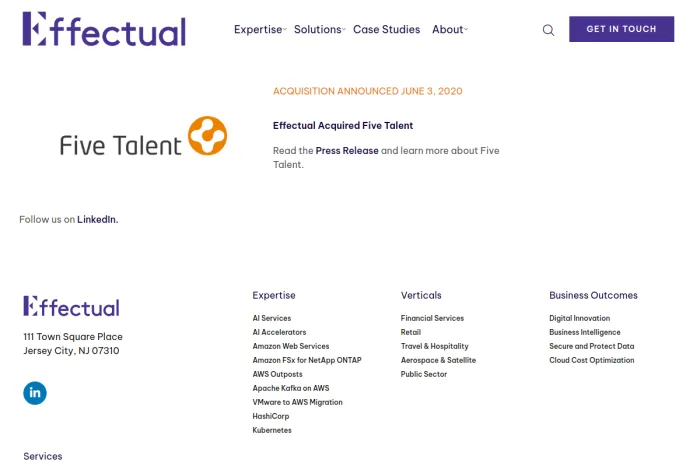700x466 pixels.
Task: Click the Get In Touch button
Action: pyautogui.click(x=621, y=29)
